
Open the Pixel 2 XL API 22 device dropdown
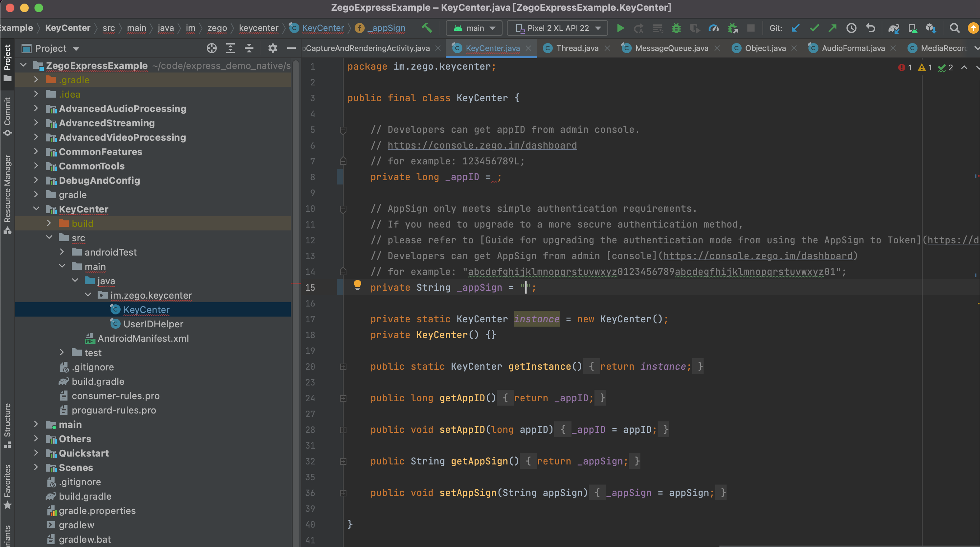(558, 28)
